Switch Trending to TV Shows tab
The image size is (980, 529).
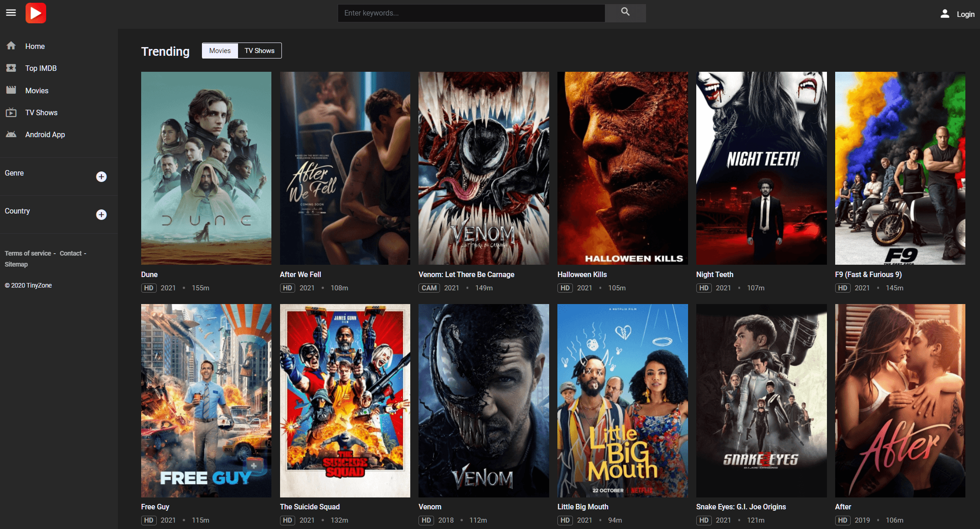point(260,51)
